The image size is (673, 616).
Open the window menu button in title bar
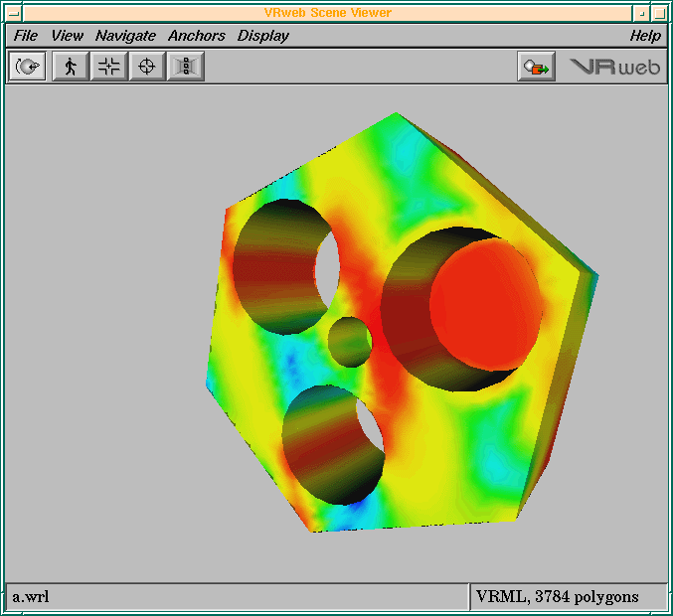(x=13, y=13)
